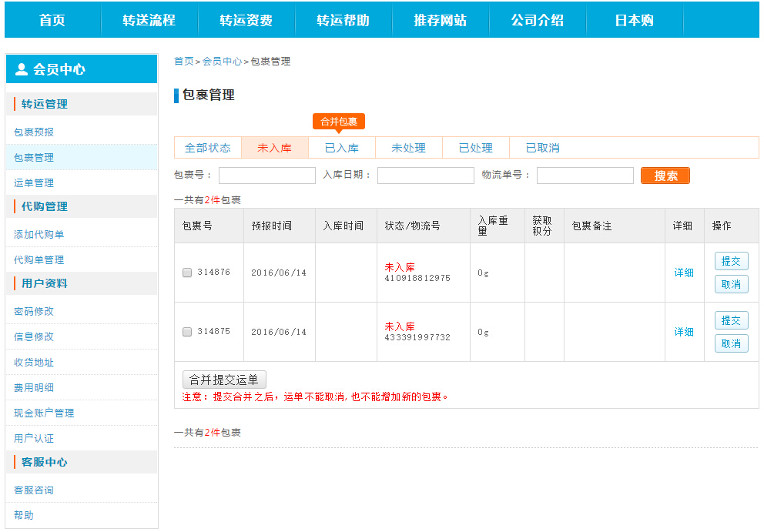Tick checkbox for package 314875

point(187,332)
